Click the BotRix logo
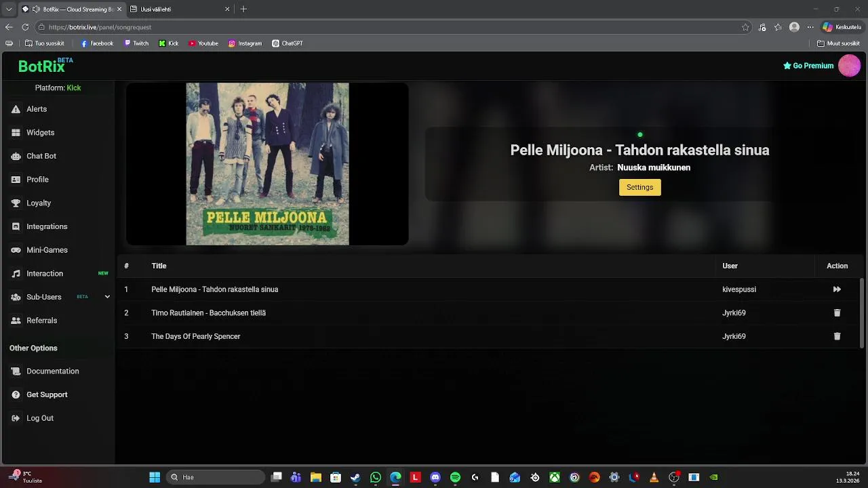 pos(41,66)
